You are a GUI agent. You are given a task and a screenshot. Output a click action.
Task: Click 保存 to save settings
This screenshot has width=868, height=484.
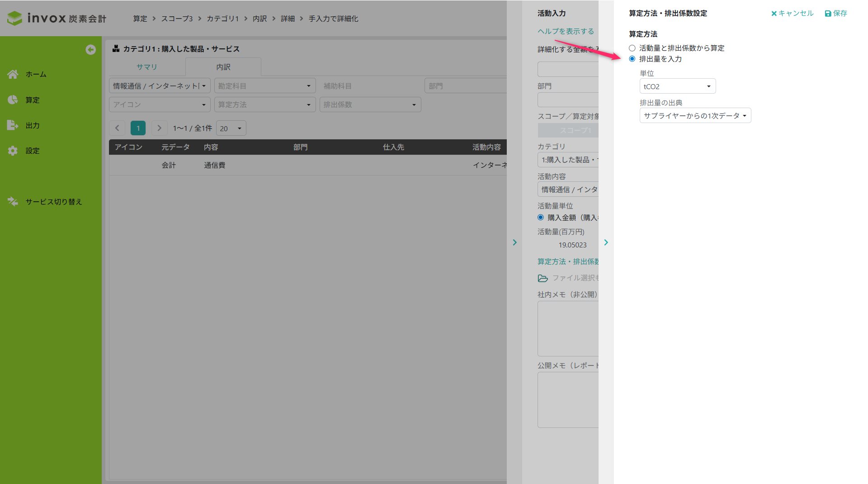pos(836,13)
